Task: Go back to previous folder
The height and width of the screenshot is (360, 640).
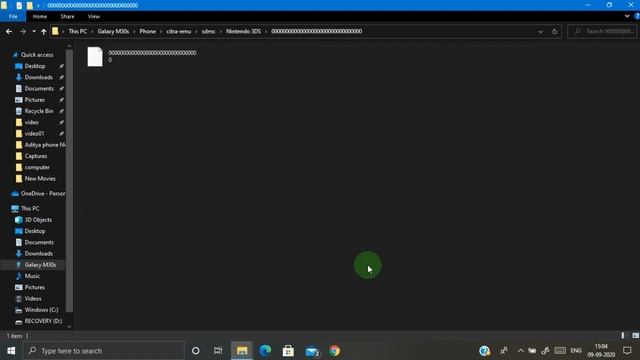Action: tap(9, 31)
